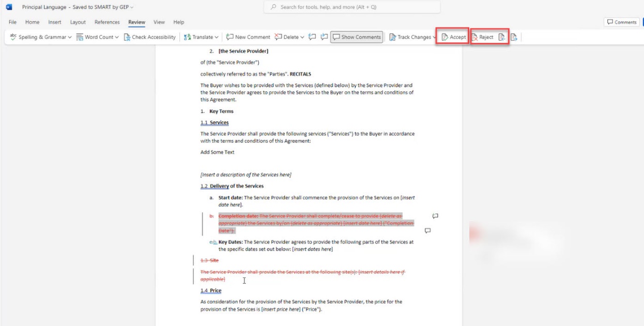Image resolution: width=644 pixels, height=326 pixels.
Task: Click the Comments button at top right
Action: click(x=622, y=22)
